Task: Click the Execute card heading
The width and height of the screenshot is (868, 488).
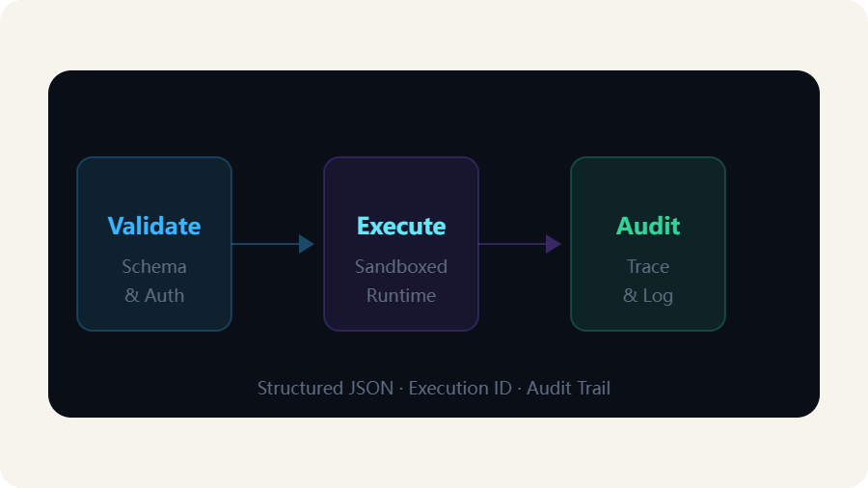Action: [x=401, y=226]
